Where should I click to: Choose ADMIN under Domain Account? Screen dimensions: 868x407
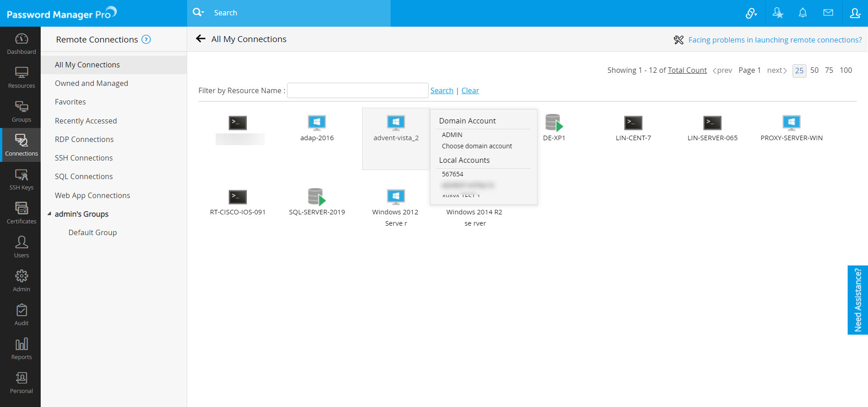452,135
